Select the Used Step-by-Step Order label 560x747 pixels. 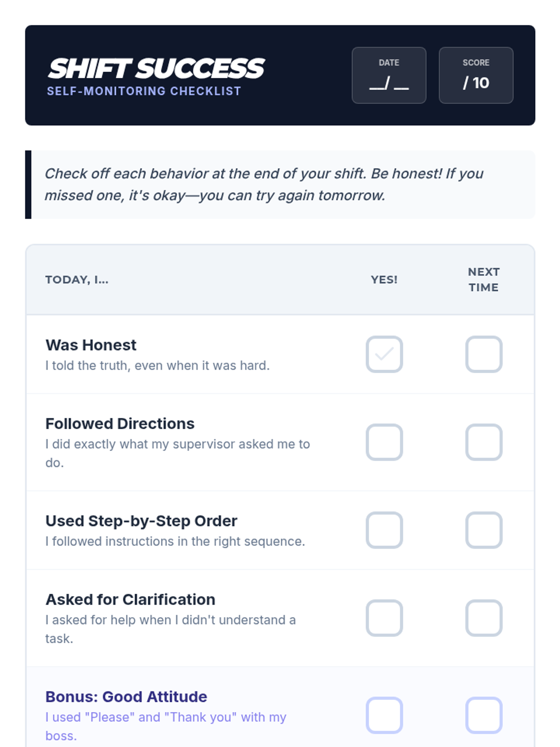141,521
